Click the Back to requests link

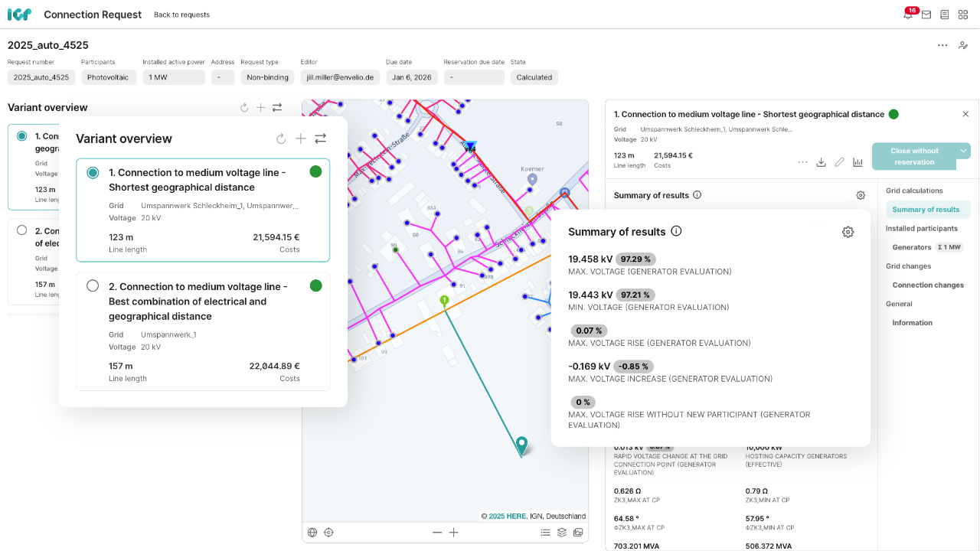[181, 15]
